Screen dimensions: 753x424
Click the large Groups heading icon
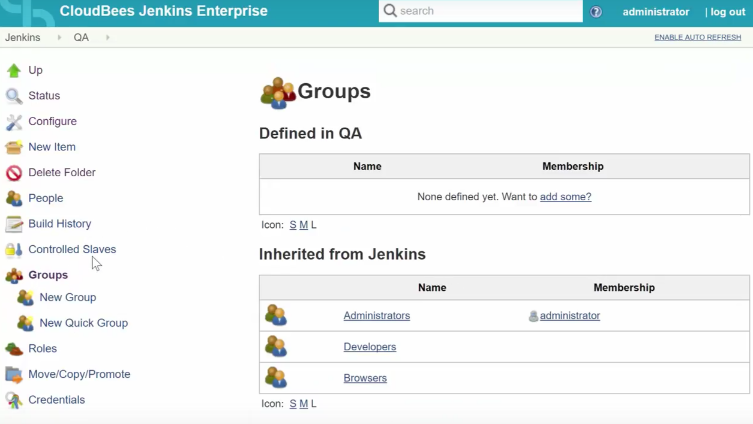click(x=278, y=93)
